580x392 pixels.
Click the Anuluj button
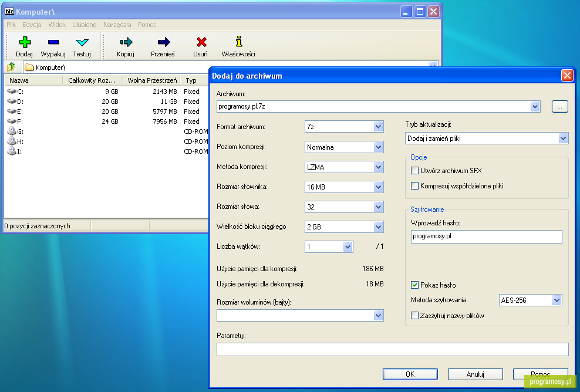coord(475,374)
